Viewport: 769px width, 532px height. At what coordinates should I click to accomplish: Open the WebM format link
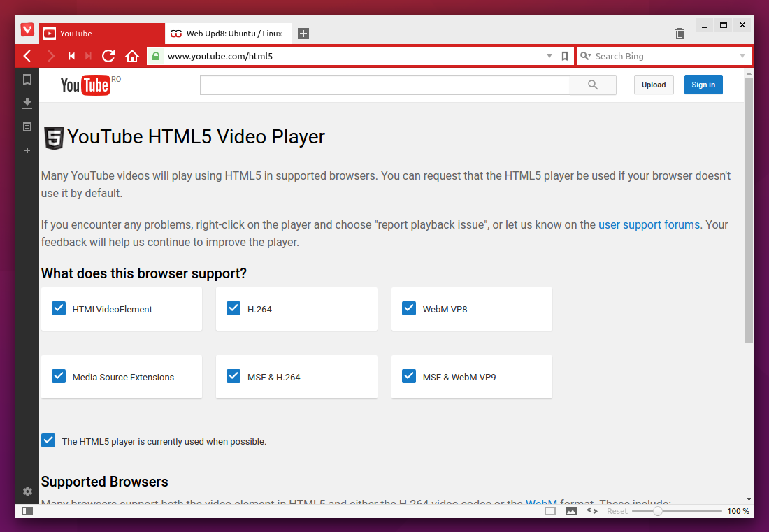pos(541,502)
